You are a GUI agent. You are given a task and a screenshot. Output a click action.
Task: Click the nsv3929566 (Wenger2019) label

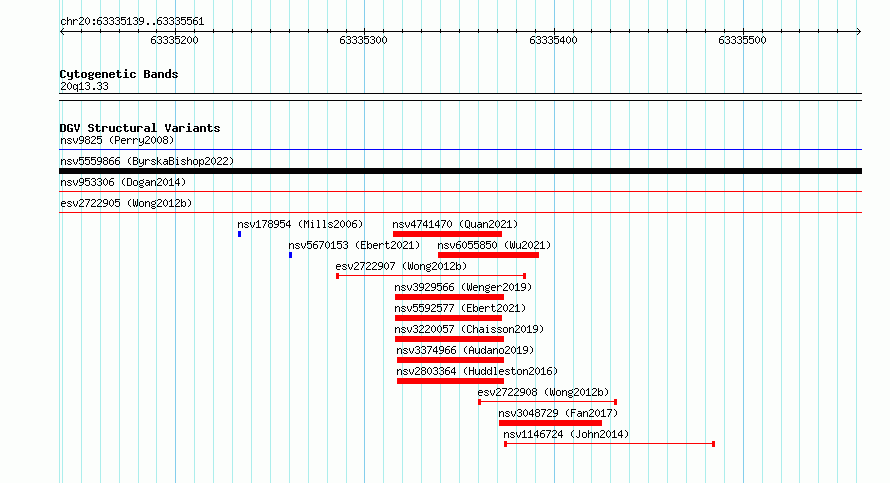point(463,287)
